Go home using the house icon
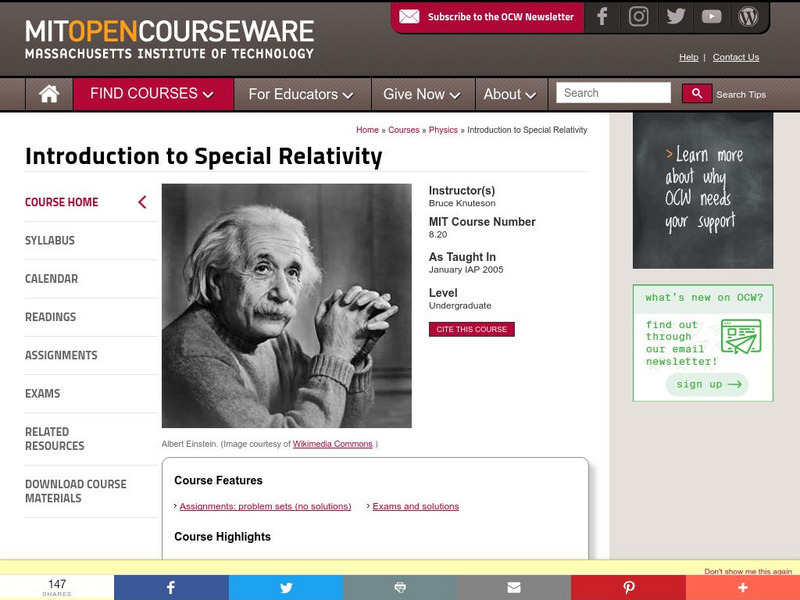The image size is (800, 600). click(47, 93)
